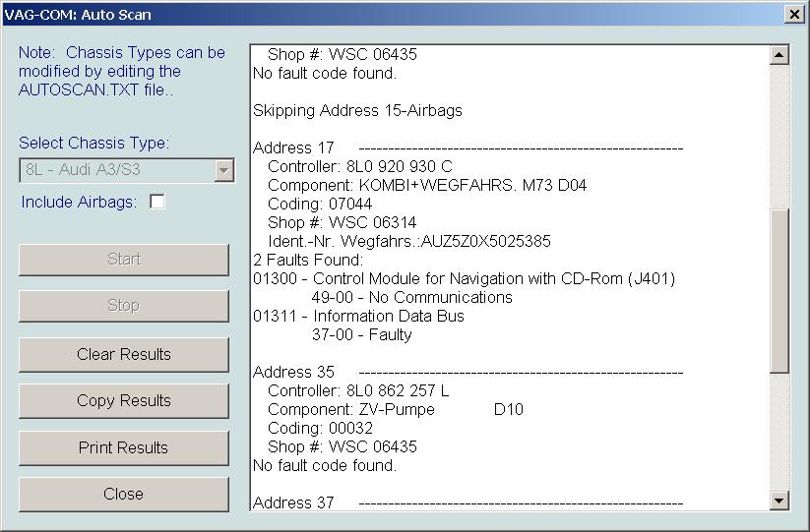This screenshot has height=532, width=810.
Task: Click 'Component: ZV-Pumpe D10' line
Action: pyautogui.click(x=396, y=409)
